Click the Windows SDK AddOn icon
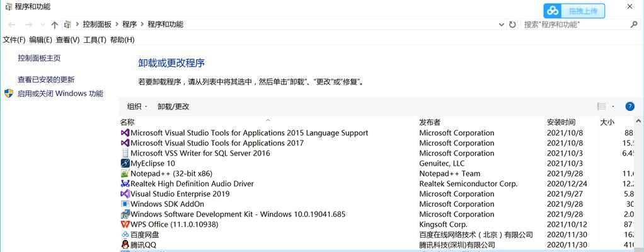Image resolution: width=644 pixels, height=252 pixels. coord(125,204)
